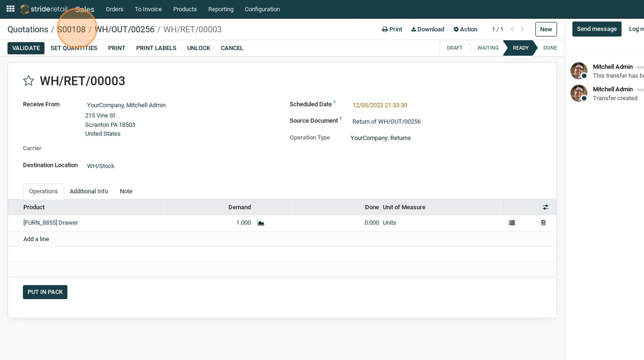Viewport: 644px width, 360px height.
Task: Delete the Drawer line with trash icon
Action: pyautogui.click(x=543, y=223)
